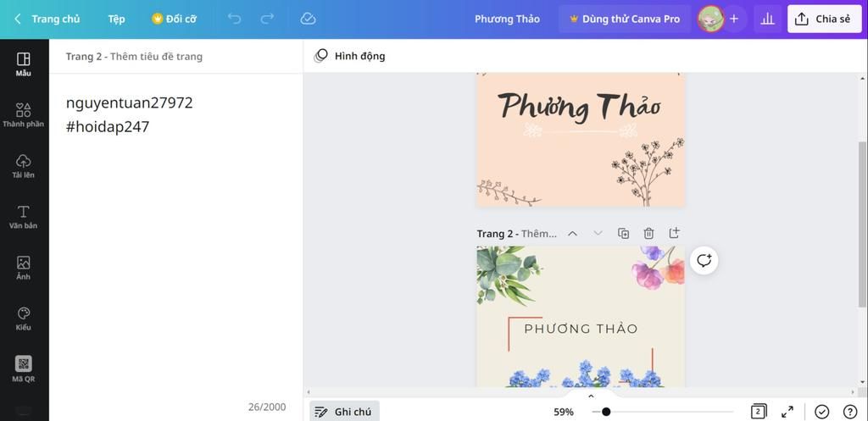Open the Thành phần elements panel
The image size is (868, 421).
pyautogui.click(x=23, y=115)
